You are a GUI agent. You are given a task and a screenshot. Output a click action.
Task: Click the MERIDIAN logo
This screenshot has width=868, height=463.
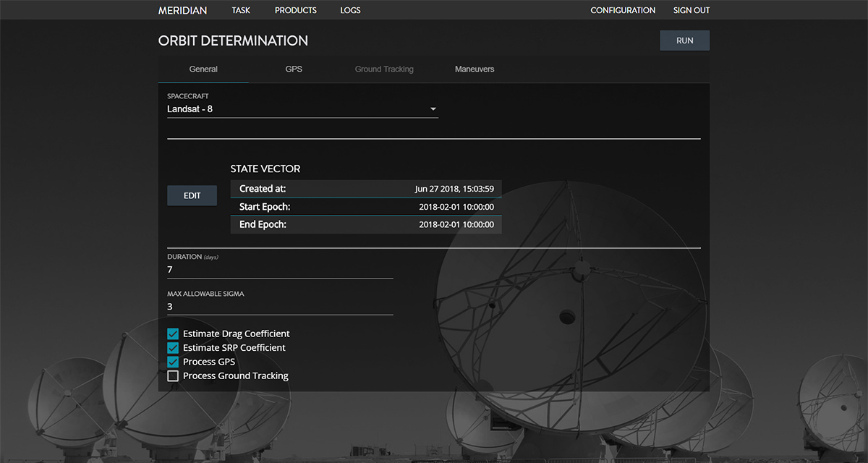pos(182,10)
